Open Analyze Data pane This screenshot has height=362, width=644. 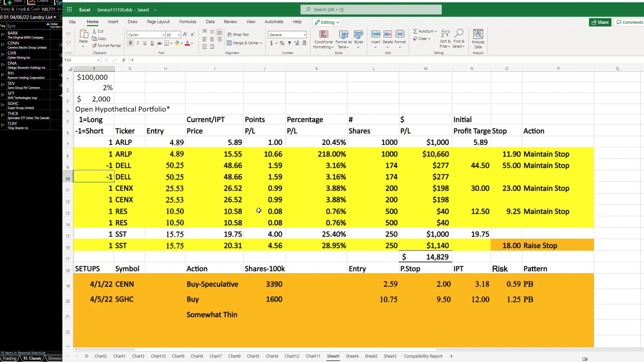tap(478, 39)
